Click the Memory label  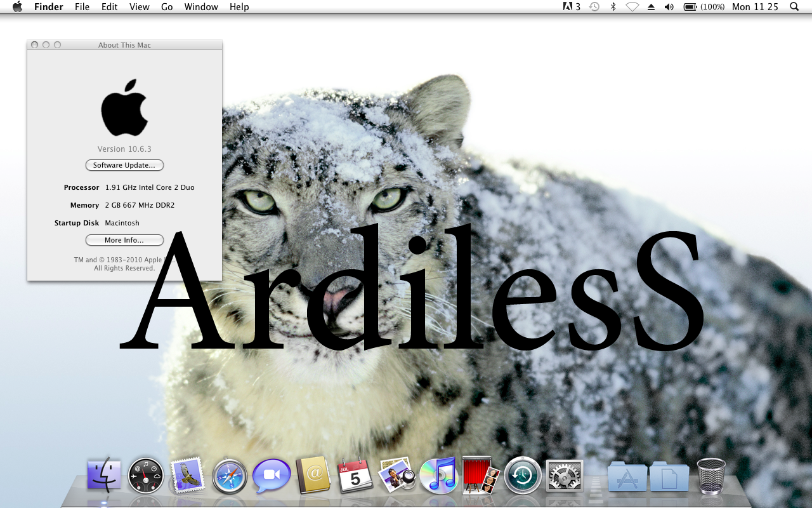pyautogui.click(x=84, y=205)
